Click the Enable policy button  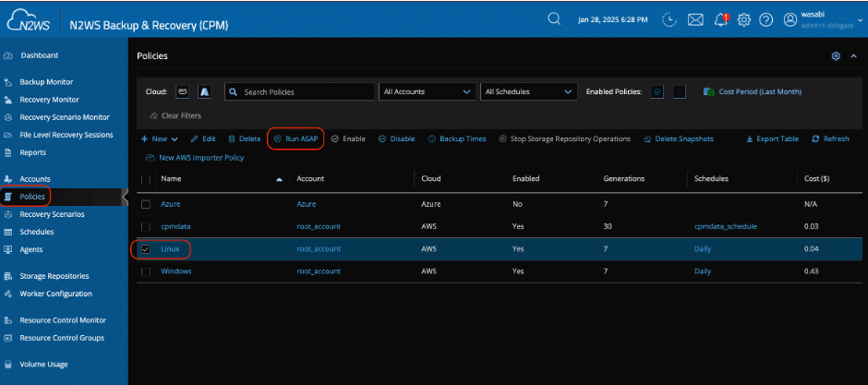click(x=348, y=138)
